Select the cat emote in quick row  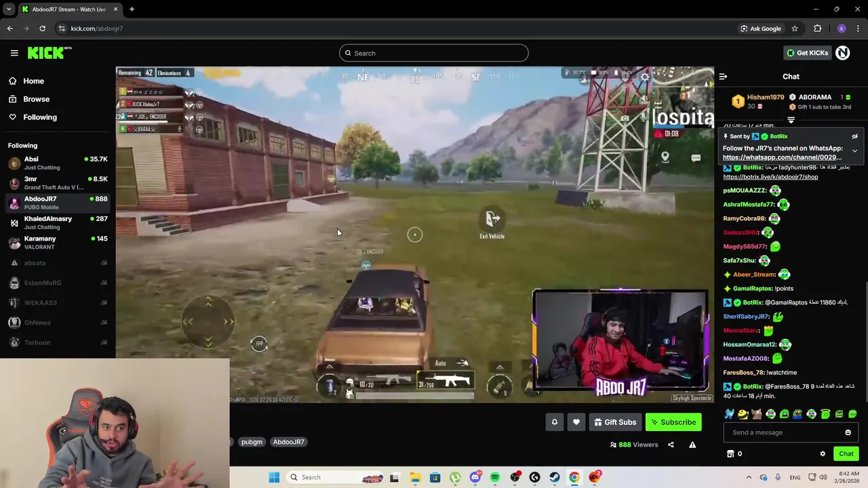[757, 414]
